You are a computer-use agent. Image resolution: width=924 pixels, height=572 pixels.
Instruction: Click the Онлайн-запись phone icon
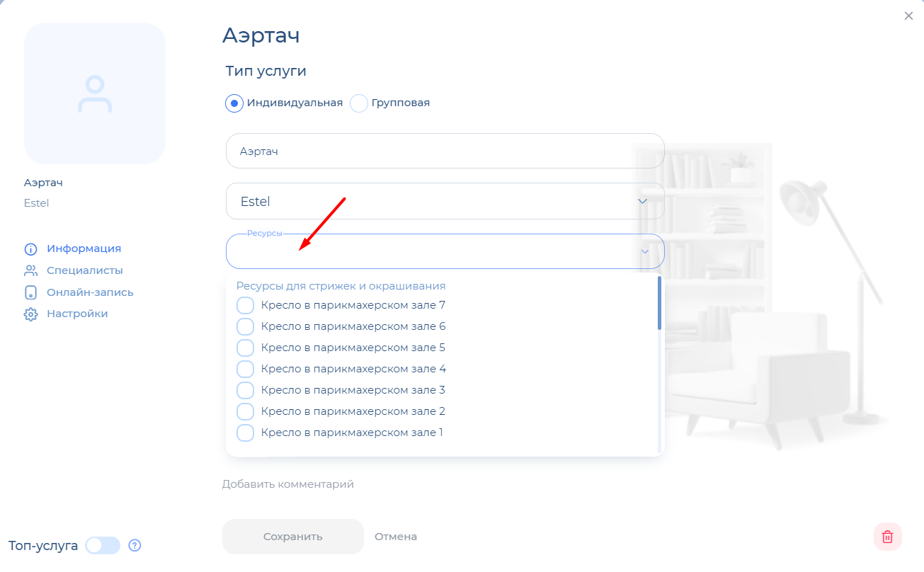click(30, 292)
